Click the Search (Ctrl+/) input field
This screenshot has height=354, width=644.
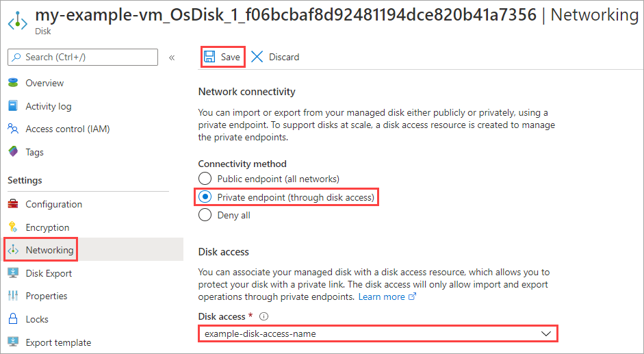point(86,57)
